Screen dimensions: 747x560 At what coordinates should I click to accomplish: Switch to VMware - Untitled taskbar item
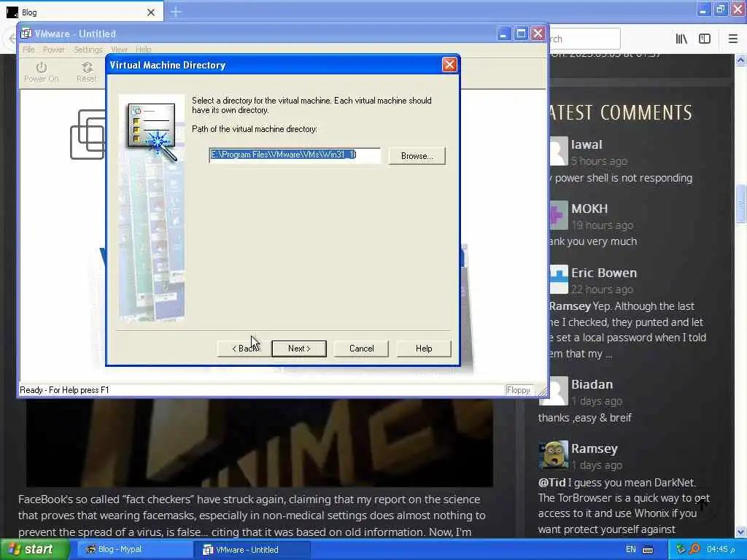(252, 550)
